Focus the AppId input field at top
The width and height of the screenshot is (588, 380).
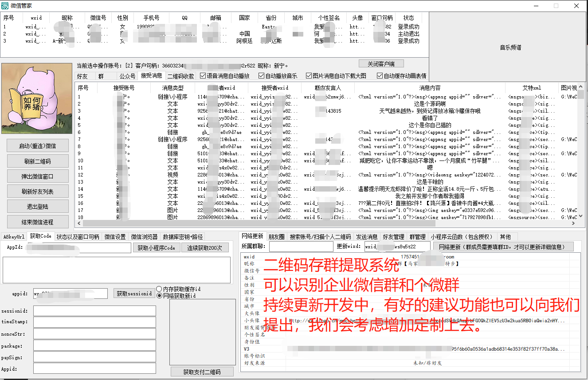(79, 247)
